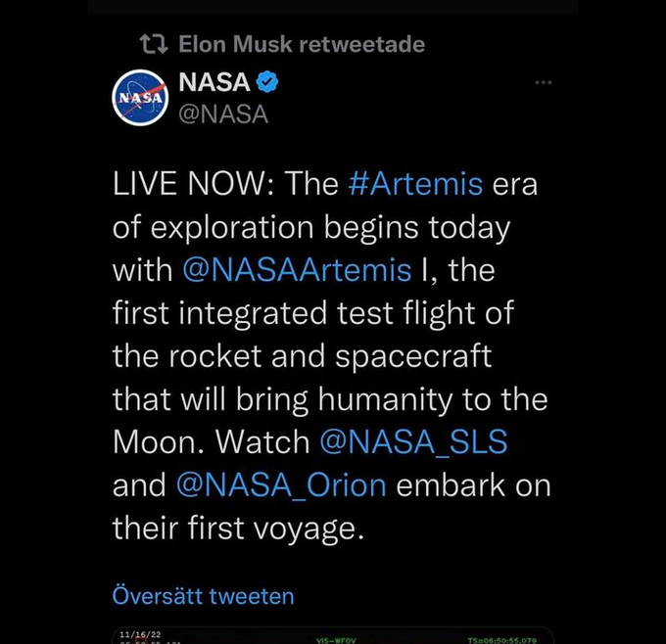Open the video preview below the tweet

(x=333, y=635)
